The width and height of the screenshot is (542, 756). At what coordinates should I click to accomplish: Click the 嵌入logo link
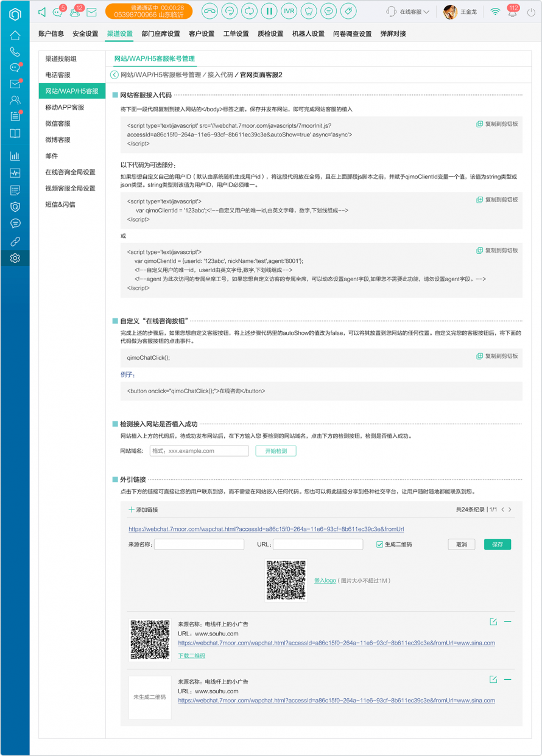325,581
